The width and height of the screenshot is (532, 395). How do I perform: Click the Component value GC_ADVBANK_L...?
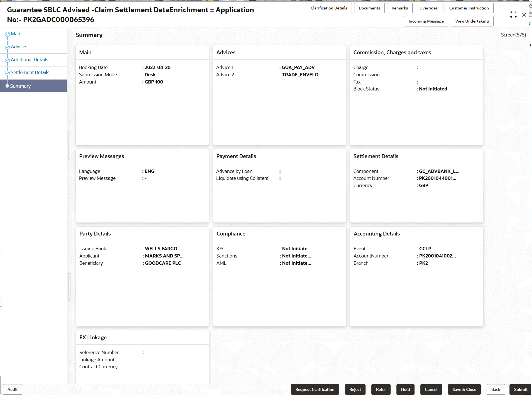click(x=439, y=171)
